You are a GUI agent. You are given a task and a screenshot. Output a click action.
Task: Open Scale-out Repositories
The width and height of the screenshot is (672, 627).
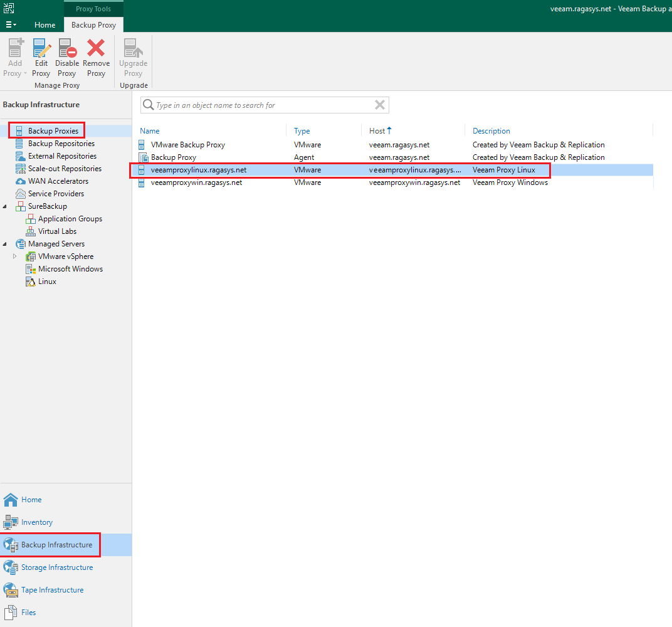(x=65, y=168)
